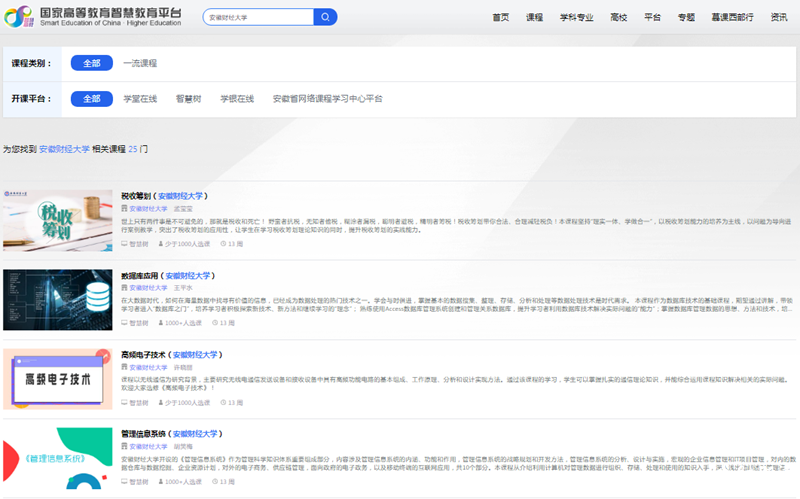
Task: Open the 慕课西部行 navigation tab
Action: (732, 18)
